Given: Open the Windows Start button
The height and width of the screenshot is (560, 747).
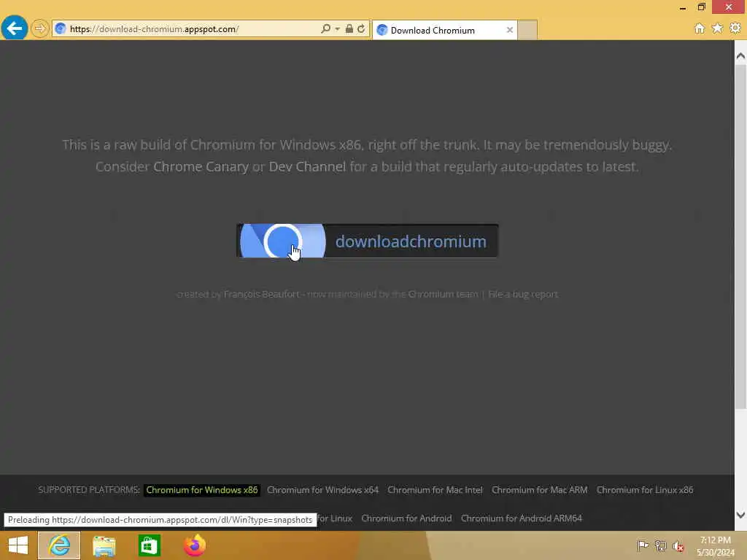Looking at the screenshot, I should 18,545.
